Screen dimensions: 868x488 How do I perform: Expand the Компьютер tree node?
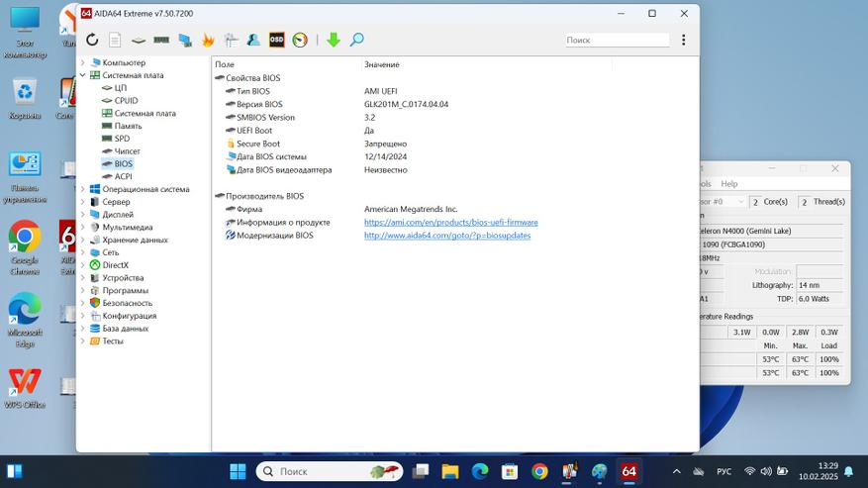[83, 62]
